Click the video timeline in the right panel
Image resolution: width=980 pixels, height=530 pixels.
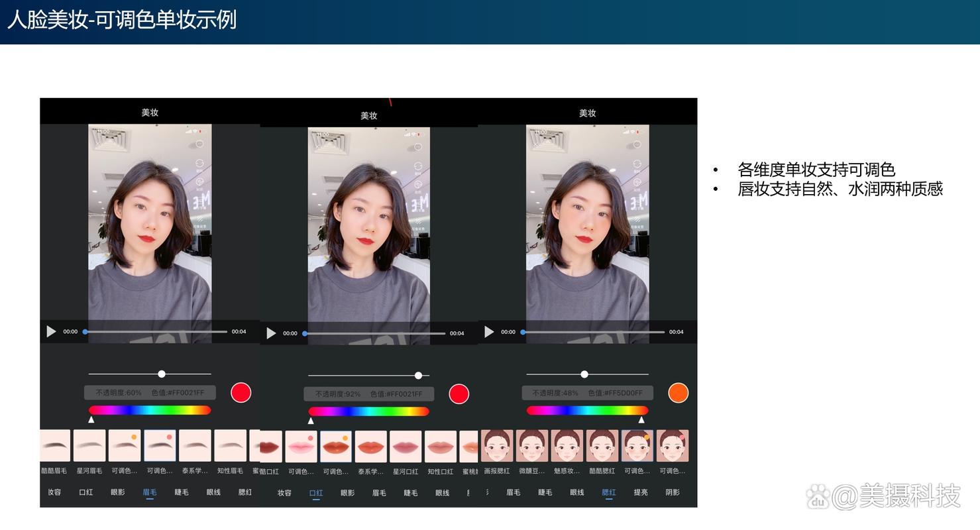pyautogui.click(x=593, y=332)
